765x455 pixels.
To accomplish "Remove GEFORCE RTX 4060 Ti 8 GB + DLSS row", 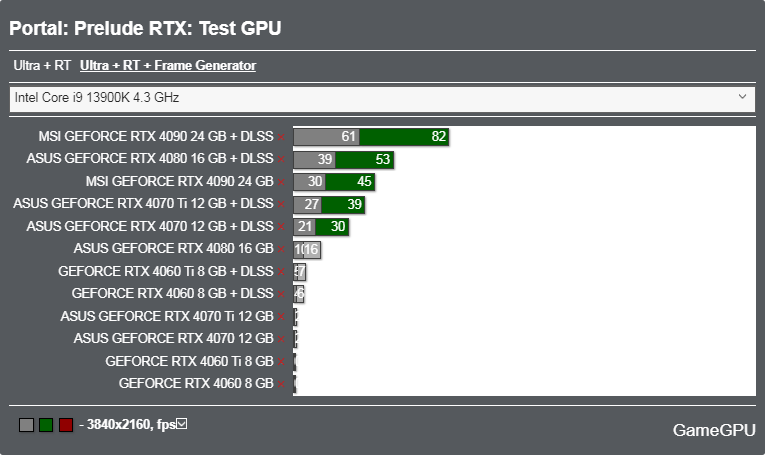I will [281, 272].
